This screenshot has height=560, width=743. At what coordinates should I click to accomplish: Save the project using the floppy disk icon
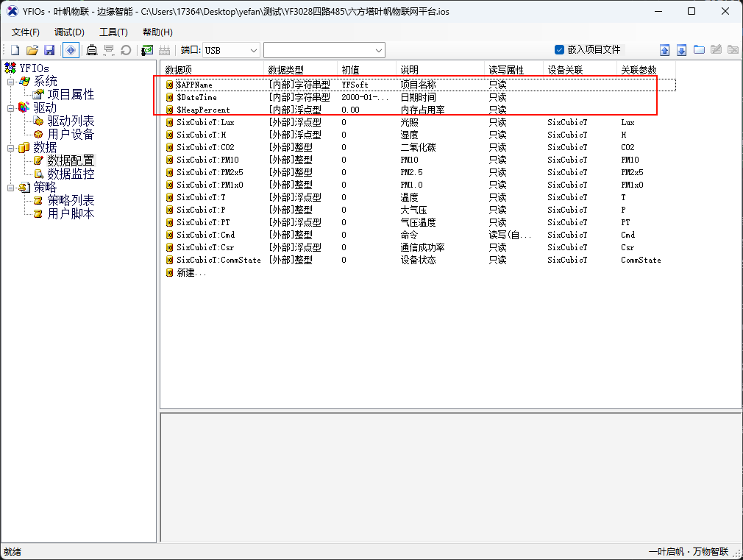tap(49, 50)
